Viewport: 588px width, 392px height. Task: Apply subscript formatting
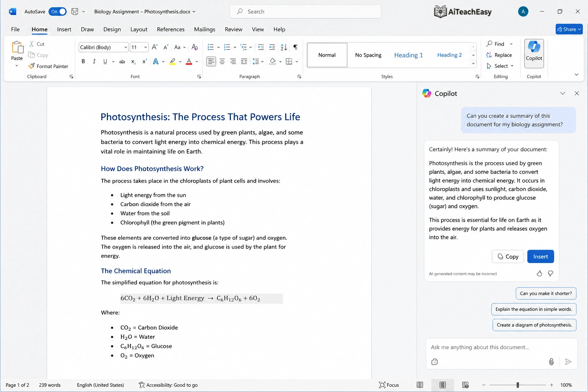click(133, 62)
